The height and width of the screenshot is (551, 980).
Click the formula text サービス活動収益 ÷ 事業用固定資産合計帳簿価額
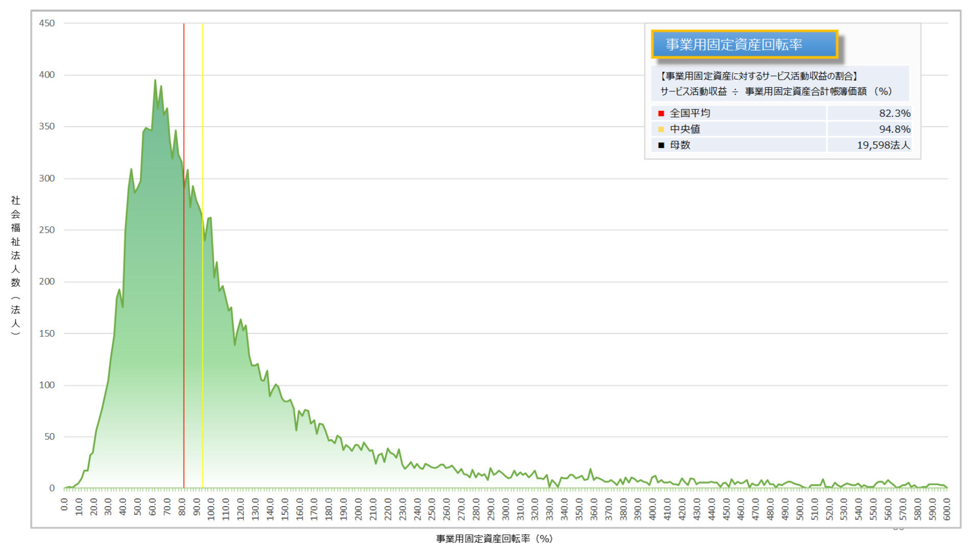click(775, 91)
